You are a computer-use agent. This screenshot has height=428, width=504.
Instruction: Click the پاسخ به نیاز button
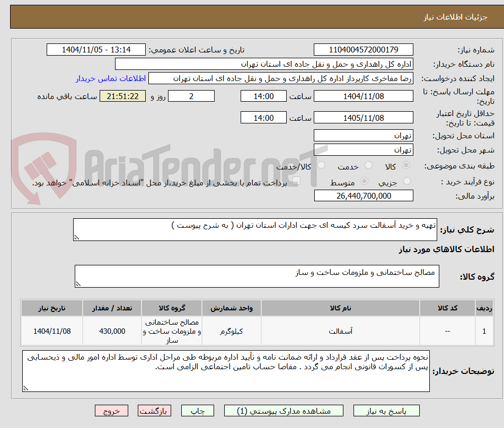coord(386,411)
